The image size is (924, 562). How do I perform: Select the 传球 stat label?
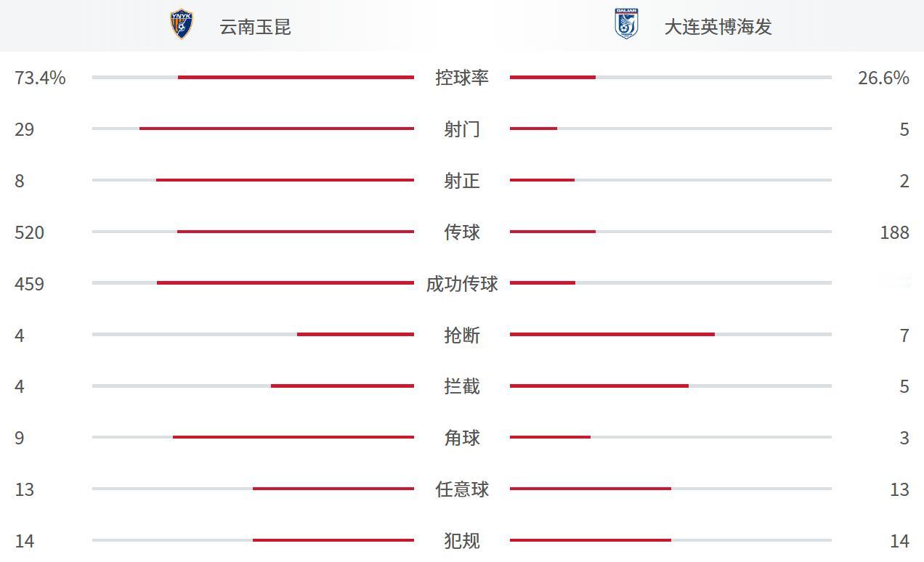coord(462,232)
